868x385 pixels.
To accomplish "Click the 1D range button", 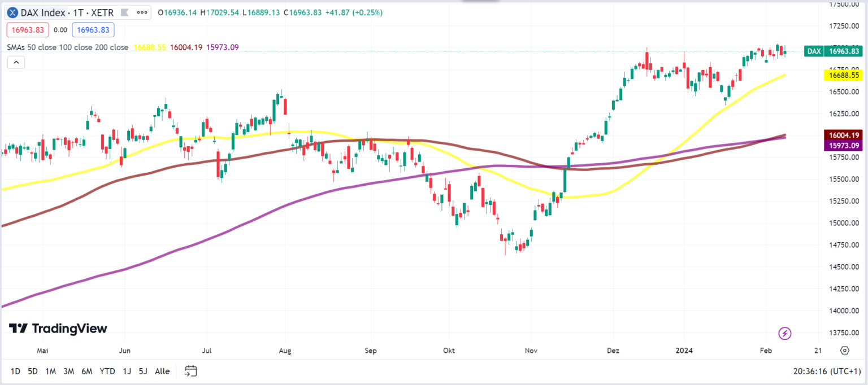I will [15, 371].
